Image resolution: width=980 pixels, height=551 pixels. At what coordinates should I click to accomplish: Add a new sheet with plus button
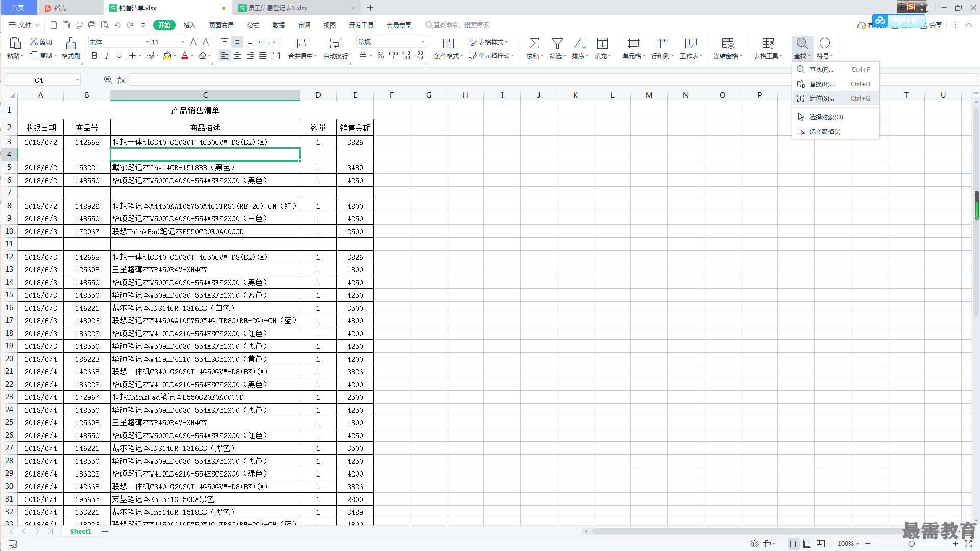pos(105,532)
